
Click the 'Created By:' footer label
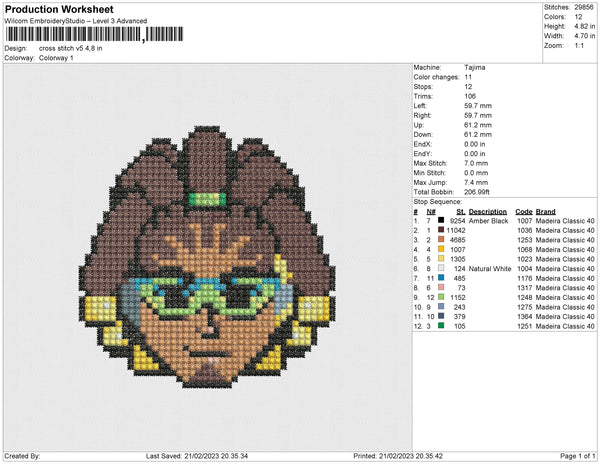(x=22, y=456)
